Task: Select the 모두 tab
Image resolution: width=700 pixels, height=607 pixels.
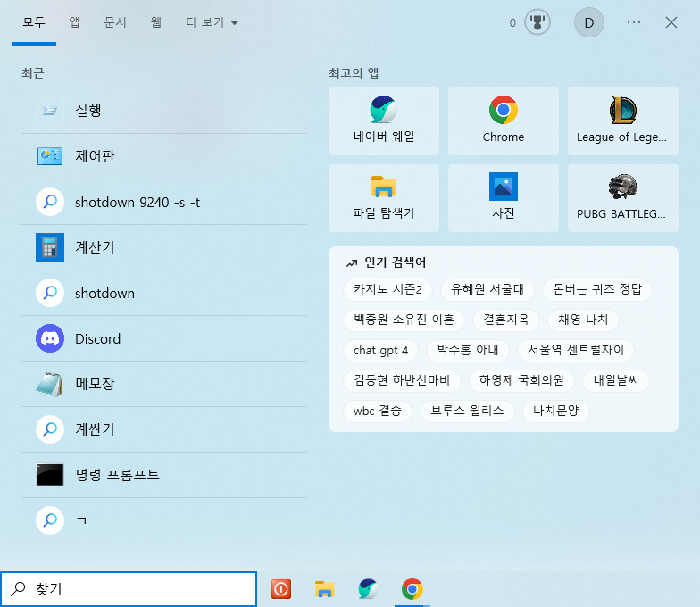Action: (34, 22)
